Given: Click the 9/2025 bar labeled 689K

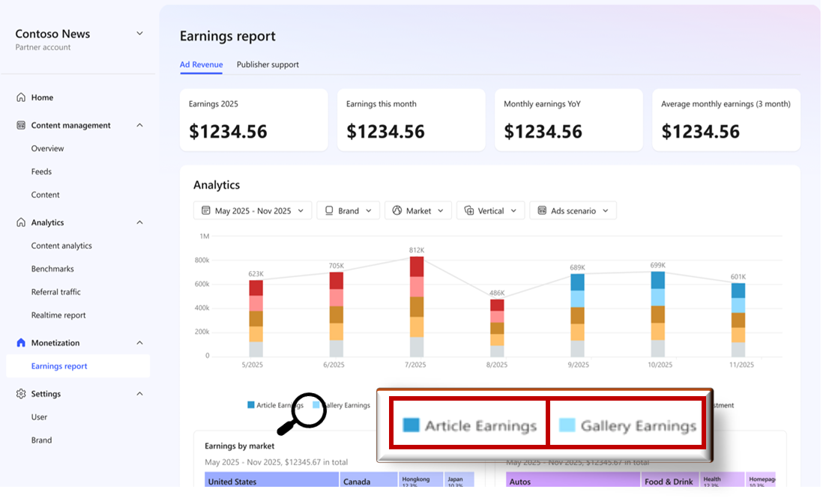Looking at the screenshot, I should [577, 316].
